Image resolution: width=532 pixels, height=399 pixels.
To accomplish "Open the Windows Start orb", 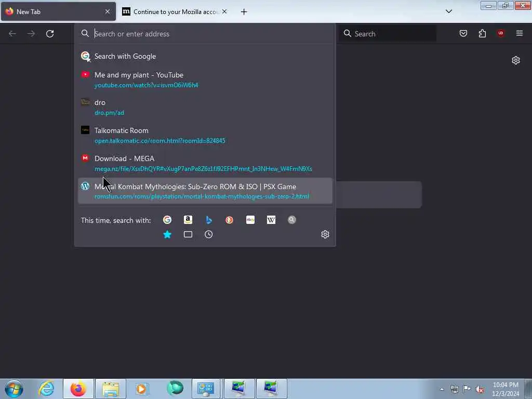I will 14,389.
